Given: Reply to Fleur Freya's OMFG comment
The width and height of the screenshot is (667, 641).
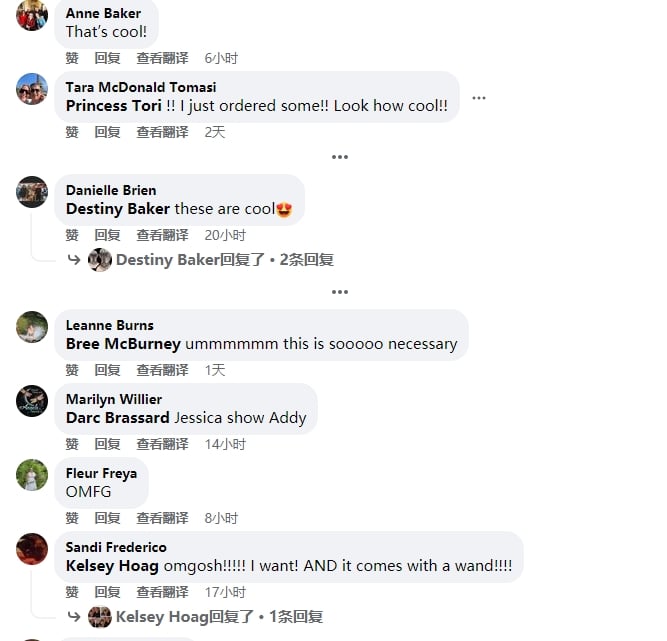Looking at the screenshot, I should (x=107, y=518).
